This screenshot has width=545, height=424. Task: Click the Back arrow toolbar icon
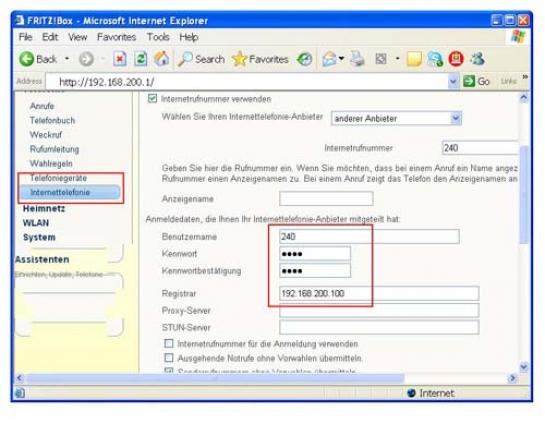click(x=27, y=59)
